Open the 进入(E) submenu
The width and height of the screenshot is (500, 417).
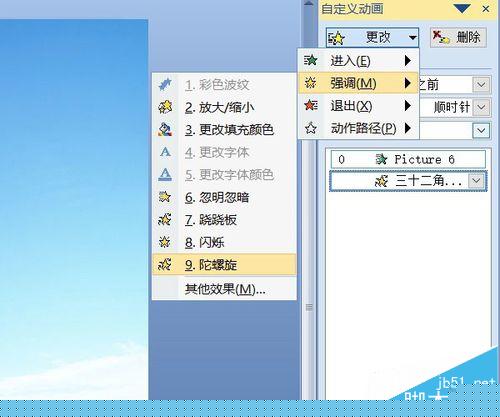[x=358, y=61]
